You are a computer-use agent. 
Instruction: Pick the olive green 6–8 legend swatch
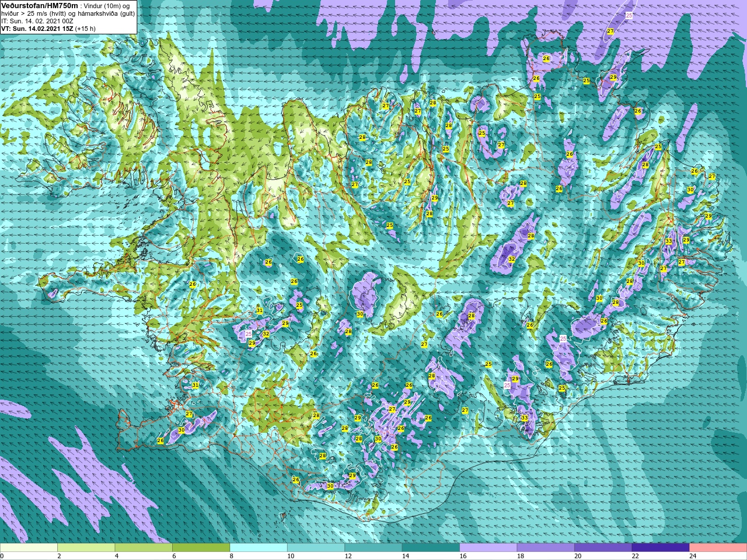tap(201, 547)
